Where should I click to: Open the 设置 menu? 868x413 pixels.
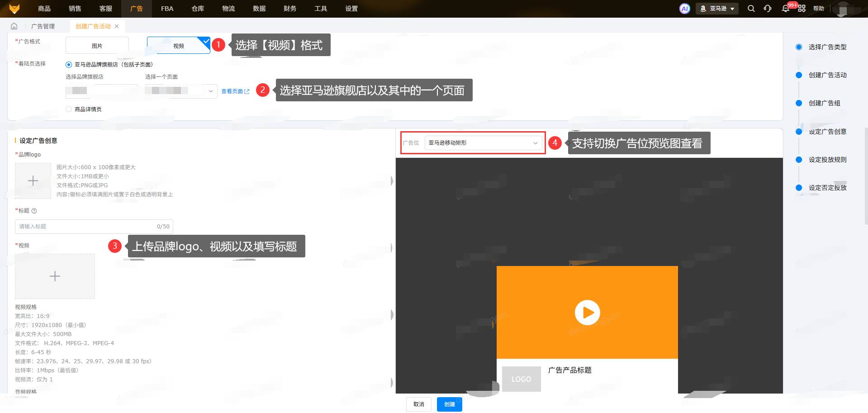tap(351, 9)
